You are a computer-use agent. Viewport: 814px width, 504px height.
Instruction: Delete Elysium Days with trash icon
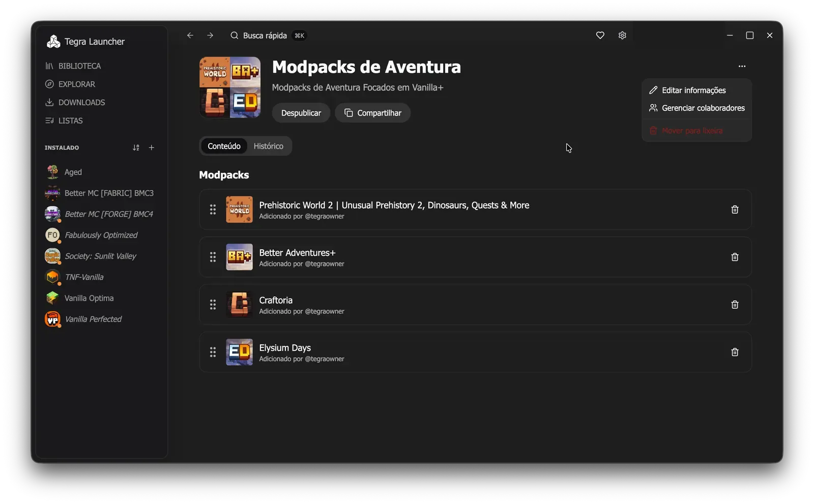pyautogui.click(x=735, y=352)
